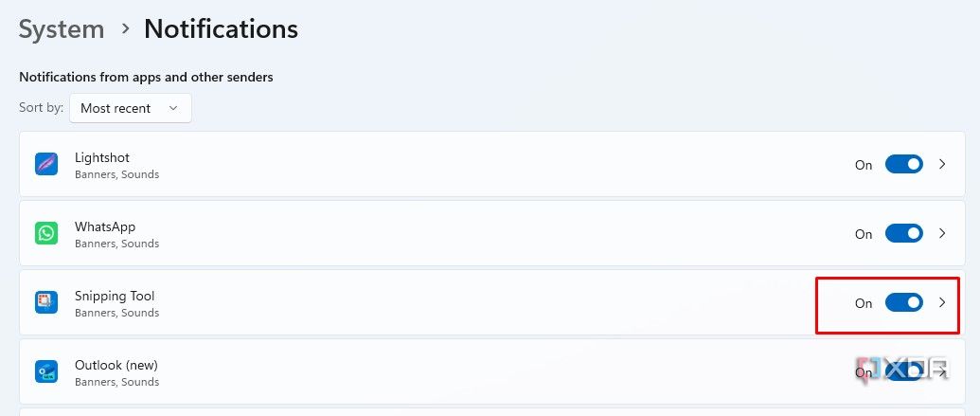This screenshot has width=980, height=416.
Task: Click the Snipping Tool app icon
Action: (x=46, y=302)
